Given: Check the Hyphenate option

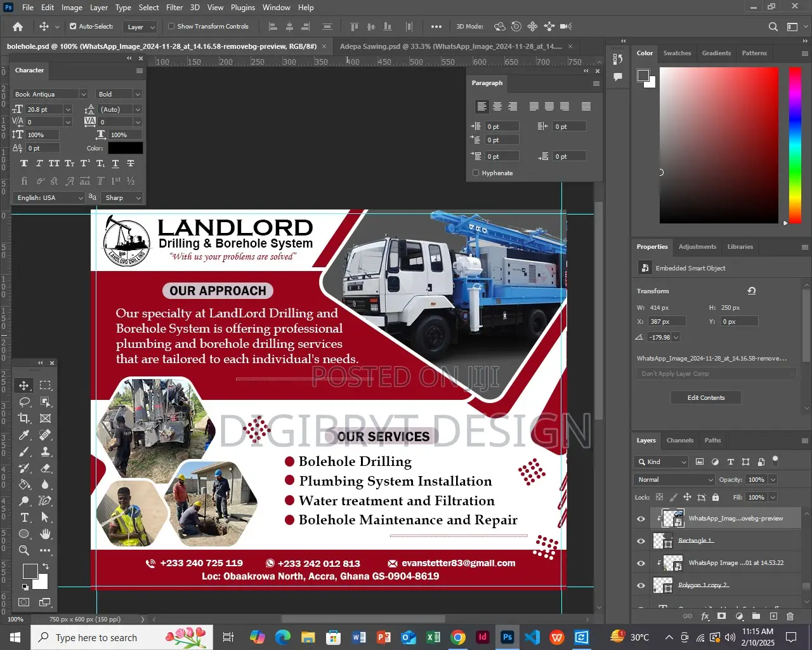Looking at the screenshot, I should point(476,173).
